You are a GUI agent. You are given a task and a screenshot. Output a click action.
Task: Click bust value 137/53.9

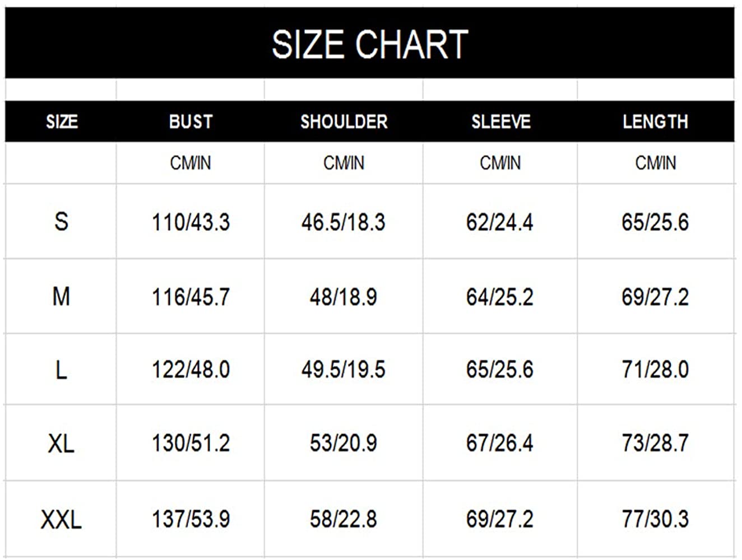(191, 519)
